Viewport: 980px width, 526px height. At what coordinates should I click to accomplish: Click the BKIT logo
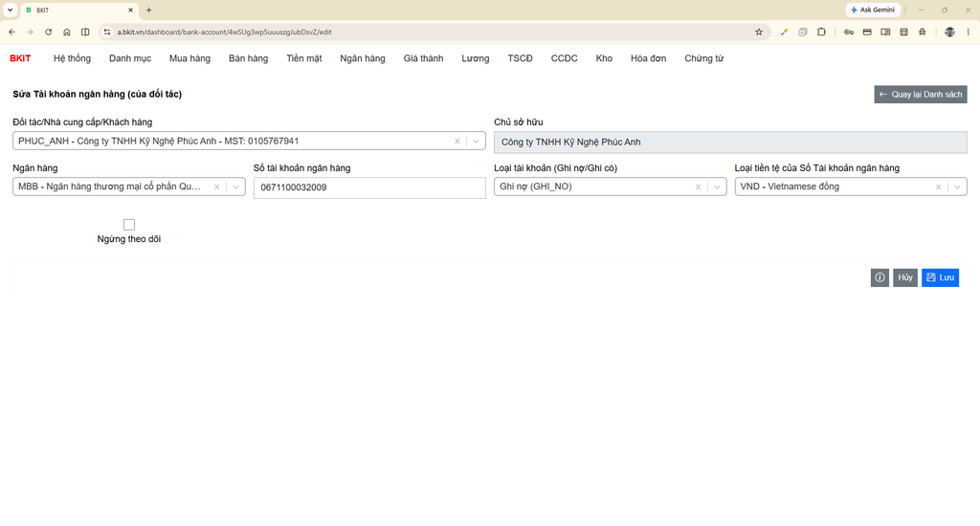(20, 58)
